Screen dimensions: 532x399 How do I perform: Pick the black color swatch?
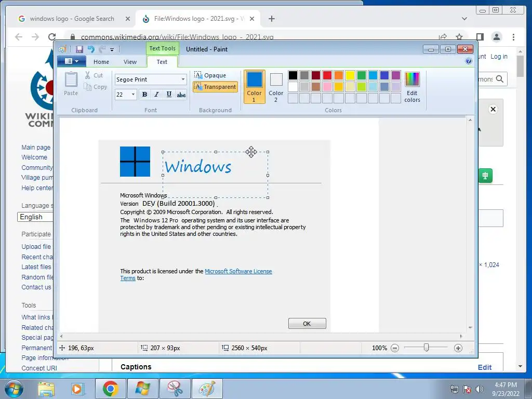tap(293, 75)
